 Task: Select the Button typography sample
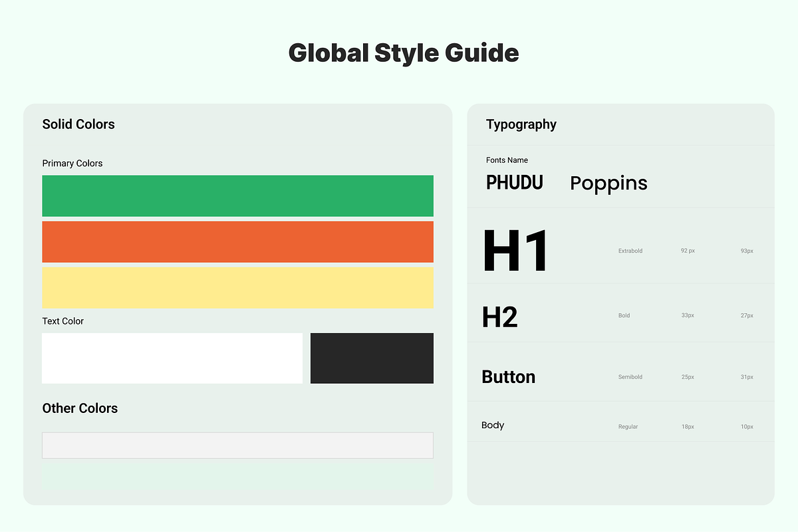pyautogui.click(x=509, y=377)
